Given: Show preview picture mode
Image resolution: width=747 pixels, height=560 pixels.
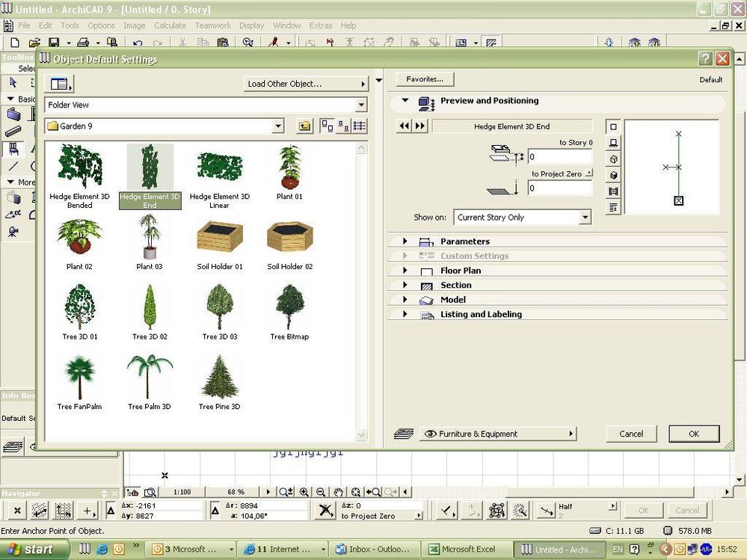Looking at the screenshot, I should [x=613, y=191].
